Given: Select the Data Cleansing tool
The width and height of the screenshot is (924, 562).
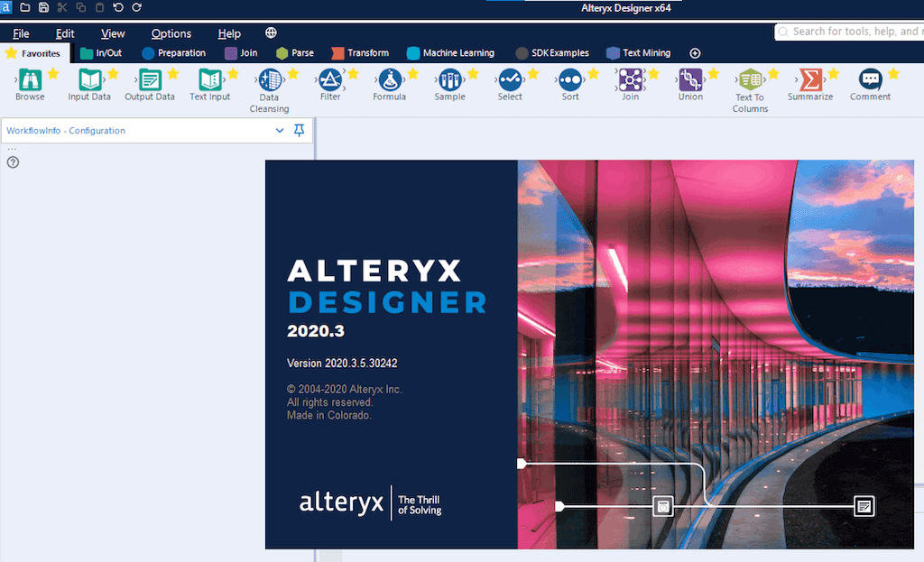Looking at the screenshot, I should click(x=270, y=90).
